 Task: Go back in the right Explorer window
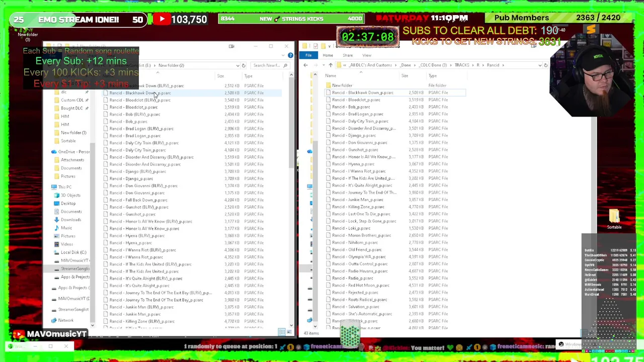(x=305, y=65)
